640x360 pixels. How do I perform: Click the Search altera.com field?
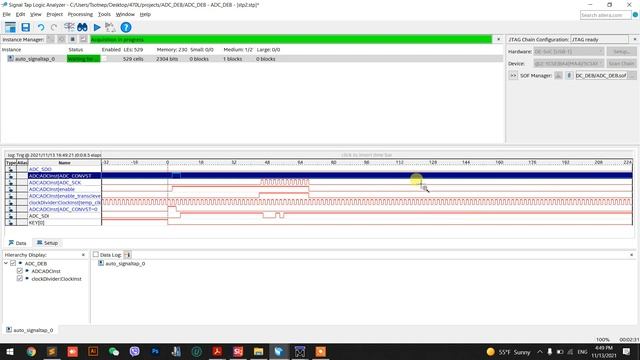605,15
